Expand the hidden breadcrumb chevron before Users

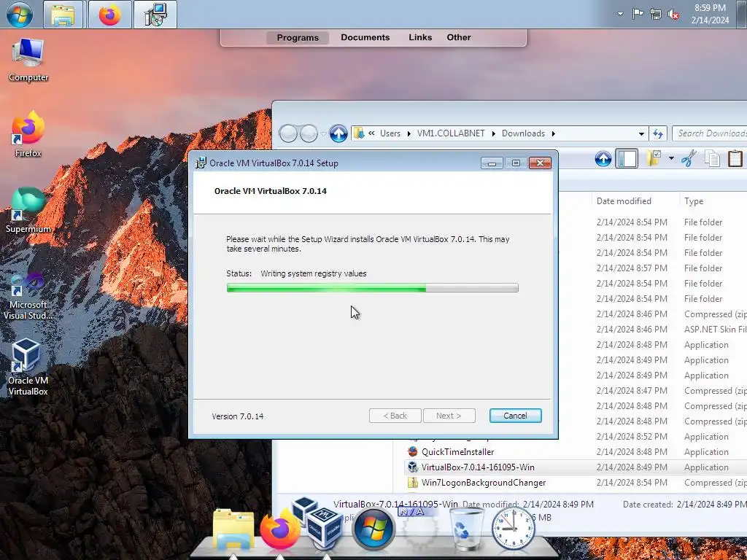[x=371, y=133]
